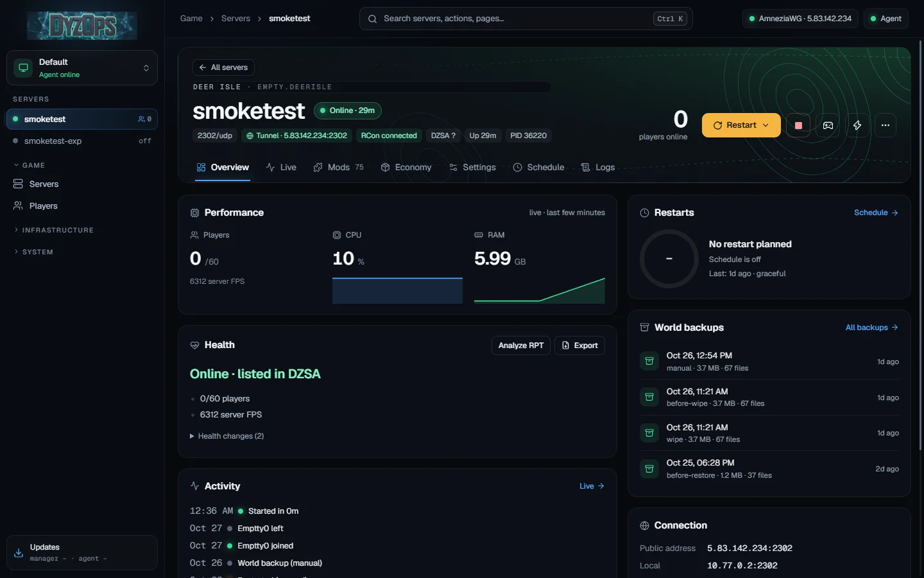Open the Restart button dropdown
The width and height of the screenshot is (924, 578).
click(766, 125)
